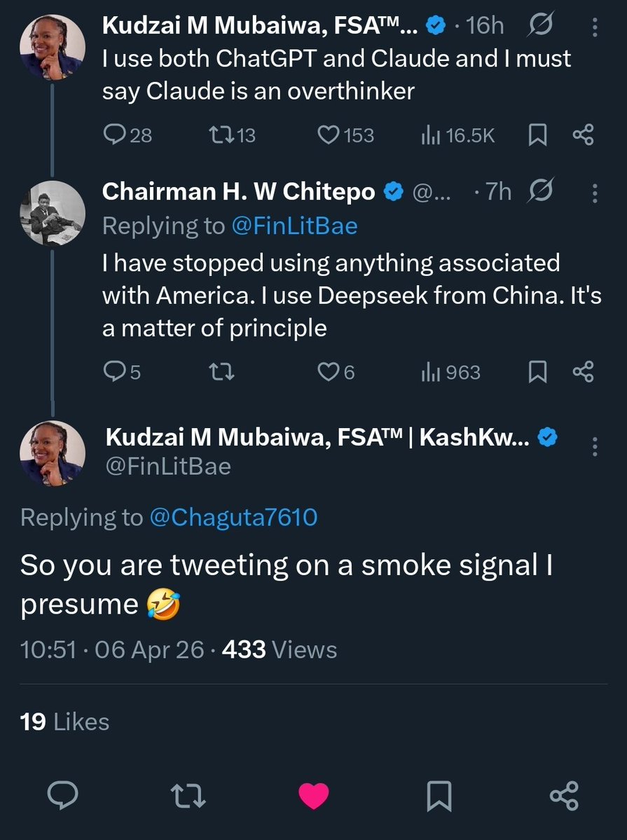627x840 pixels.
Task: Open the @Chaguta7610 mention link
Action: [233, 517]
